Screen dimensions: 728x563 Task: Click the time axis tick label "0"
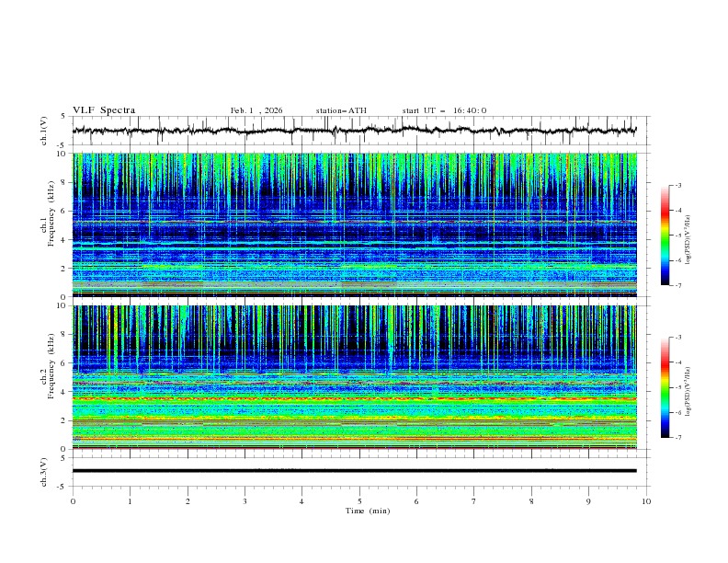pos(73,501)
